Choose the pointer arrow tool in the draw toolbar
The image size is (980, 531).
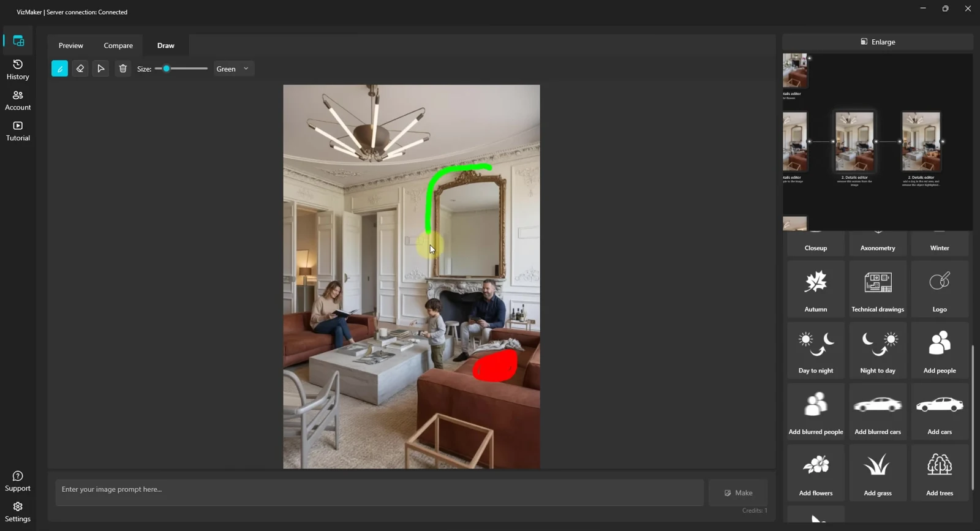(x=101, y=69)
